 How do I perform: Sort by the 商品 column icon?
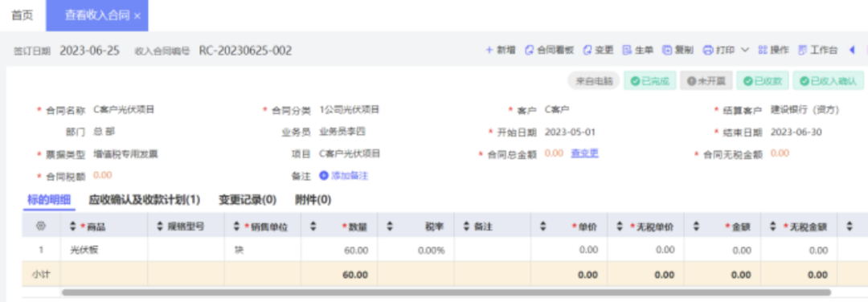(72, 226)
